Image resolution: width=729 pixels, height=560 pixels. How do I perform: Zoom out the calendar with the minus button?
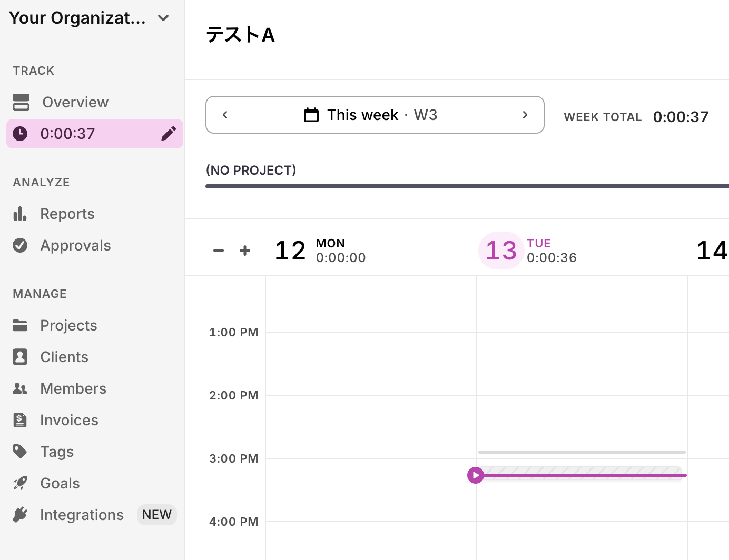219,251
